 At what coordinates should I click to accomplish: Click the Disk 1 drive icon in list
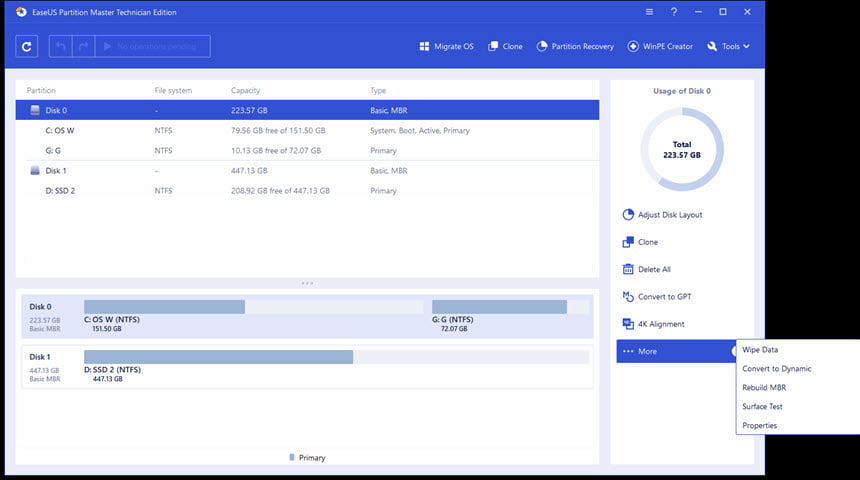[x=35, y=171]
